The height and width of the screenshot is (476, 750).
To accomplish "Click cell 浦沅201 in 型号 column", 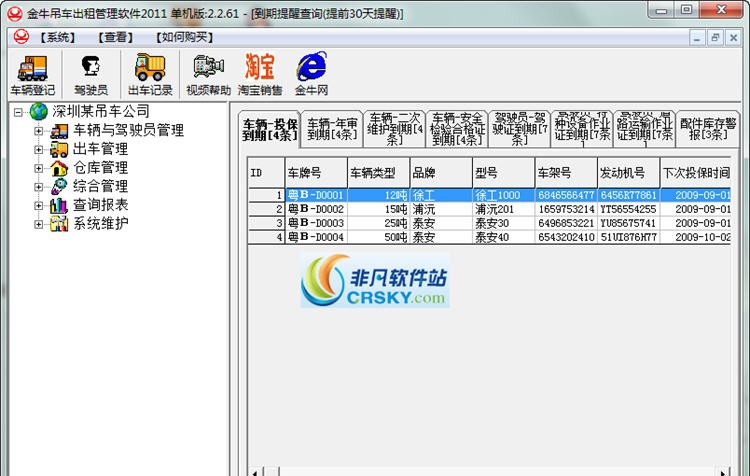I will [504, 209].
